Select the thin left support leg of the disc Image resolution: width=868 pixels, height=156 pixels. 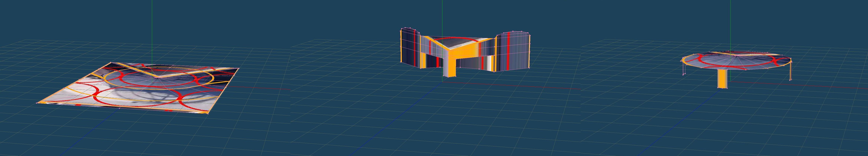[x=684, y=69]
